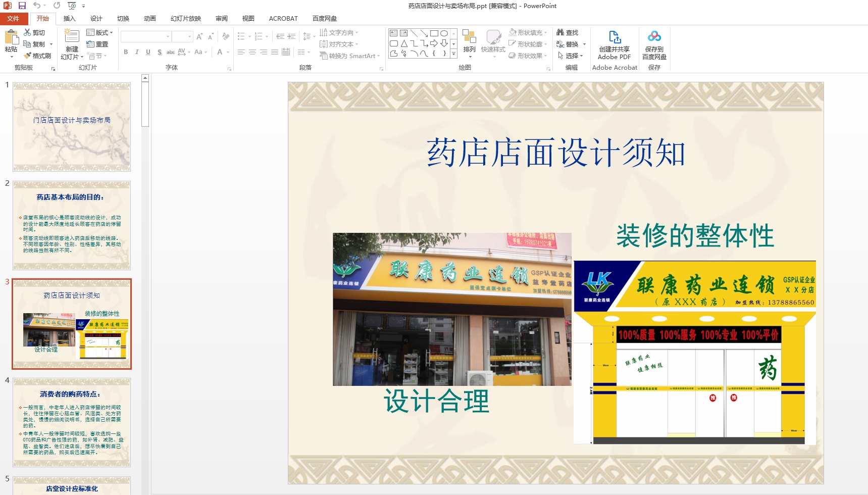Click the Find (查找) binoculars icon

click(560, 32)
